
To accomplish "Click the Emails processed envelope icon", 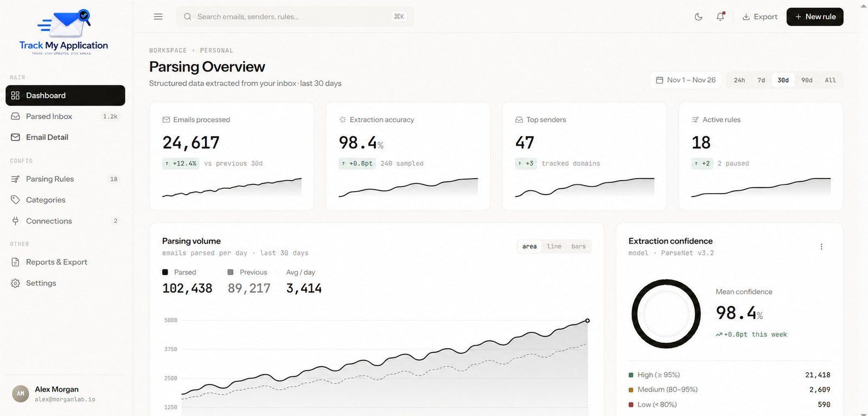I will click(166, 120).
